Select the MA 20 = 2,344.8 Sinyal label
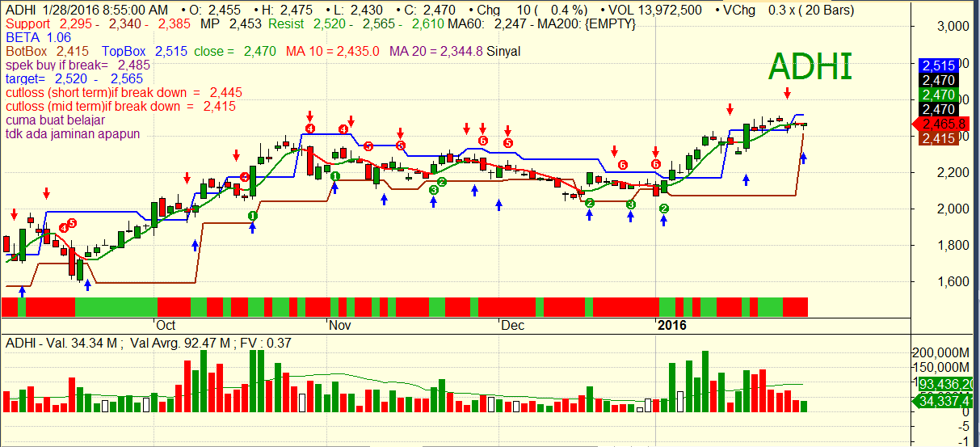 pos(455,52)
